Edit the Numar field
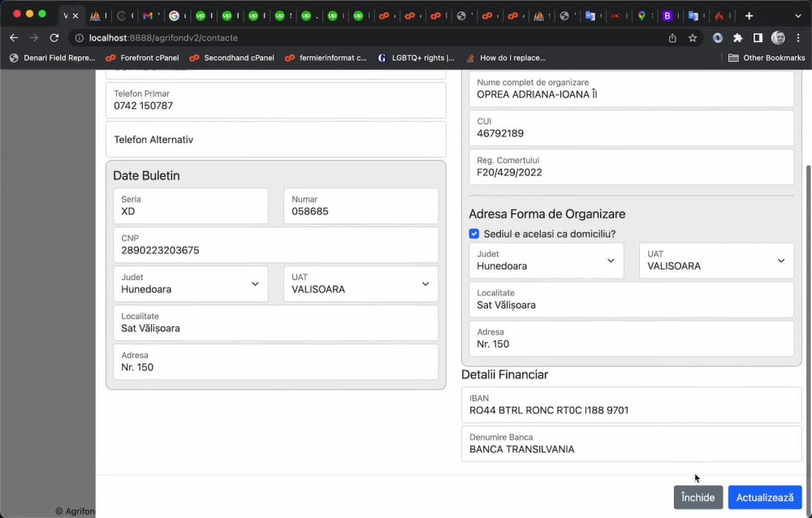The height and width of the screenshot is (518, 812). (361, 205)
